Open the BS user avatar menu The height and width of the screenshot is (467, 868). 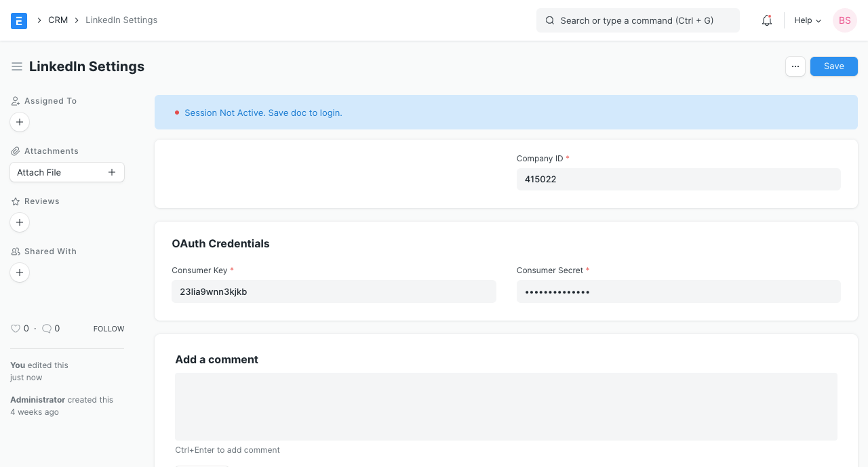click(844, 20)
